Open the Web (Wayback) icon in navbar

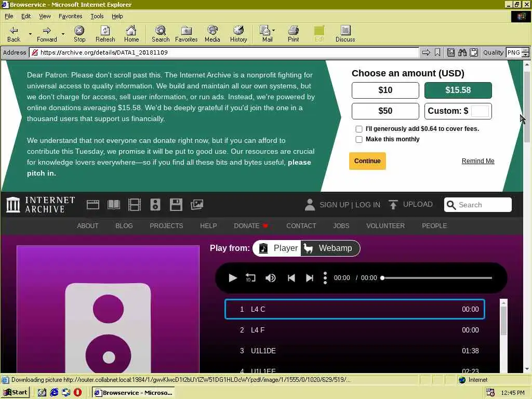click(x=92, y=205)
